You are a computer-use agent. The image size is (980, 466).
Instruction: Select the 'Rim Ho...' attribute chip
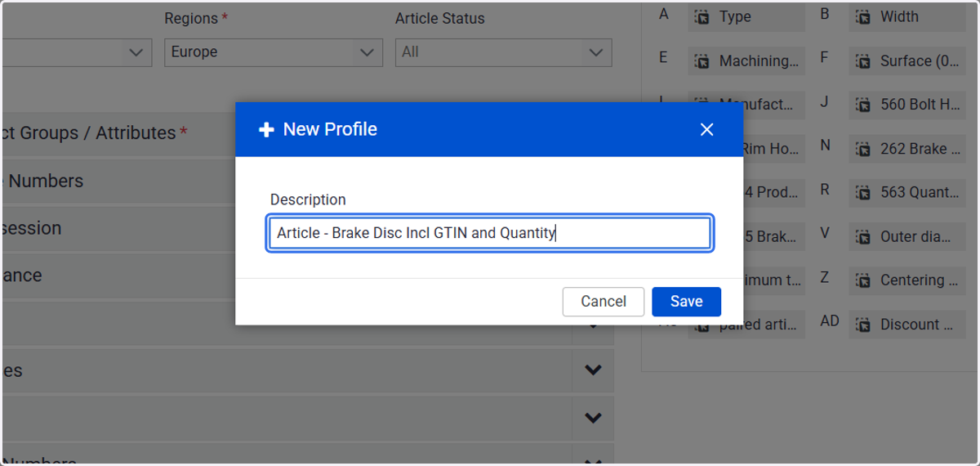point(773,149)
